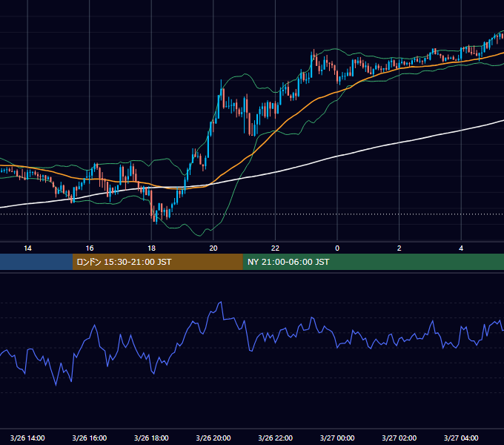The height and width of the screenshot is (445, 504).
Task: Select the 18 hour axis label
Action: (x=151, y=248)
